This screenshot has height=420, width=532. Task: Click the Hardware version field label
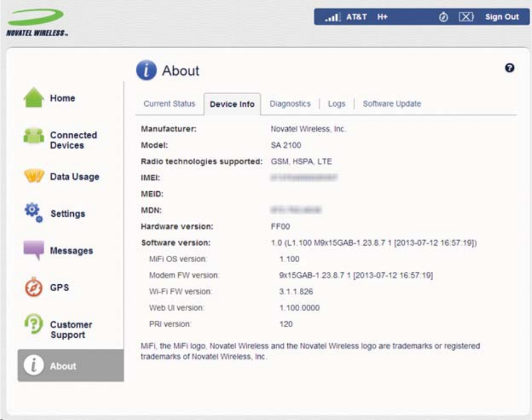click(x=177, y=226)
